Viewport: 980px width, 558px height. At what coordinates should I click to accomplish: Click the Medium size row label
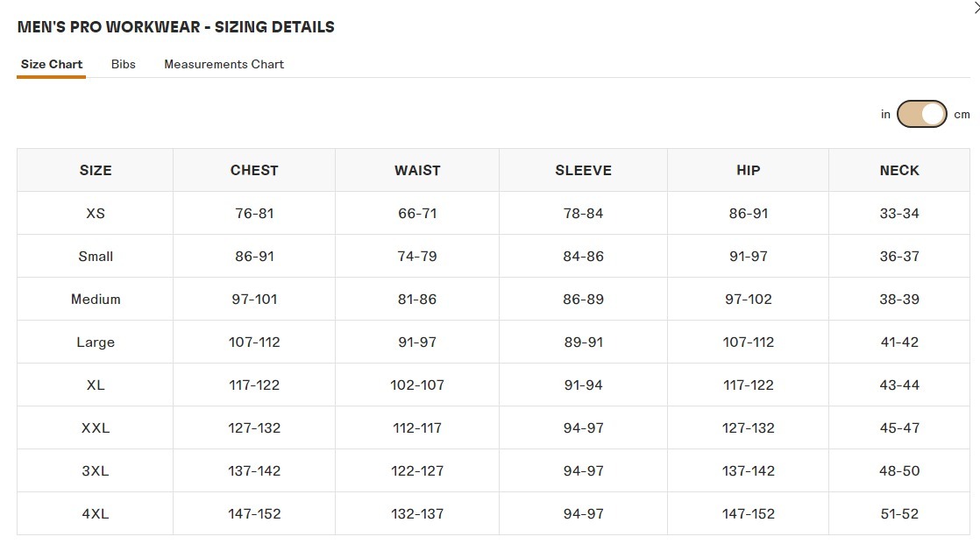96,299
